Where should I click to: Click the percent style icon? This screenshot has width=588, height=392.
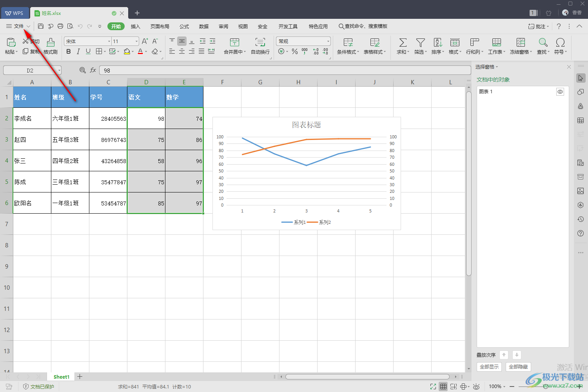click(x=295, y=51)
